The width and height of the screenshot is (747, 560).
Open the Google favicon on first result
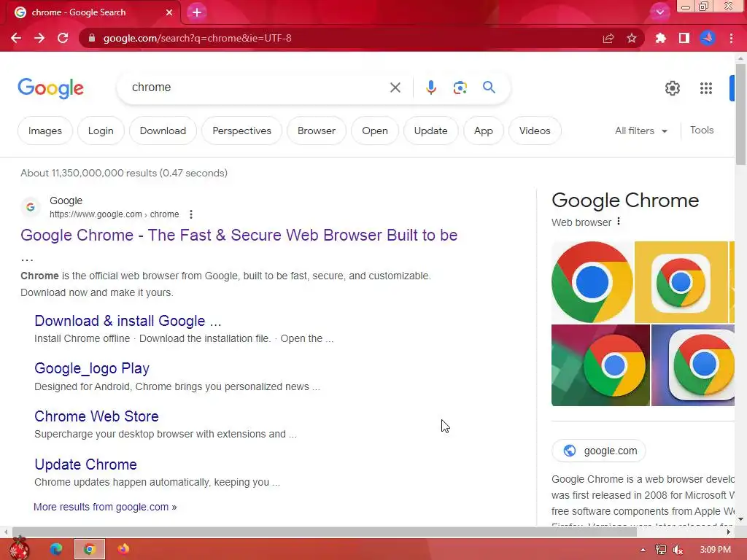(x=31, y=207)
